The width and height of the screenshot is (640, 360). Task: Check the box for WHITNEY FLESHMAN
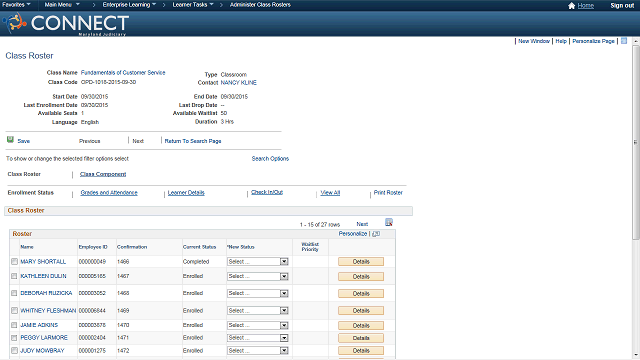pyautogui.click(x=14, y=311)
